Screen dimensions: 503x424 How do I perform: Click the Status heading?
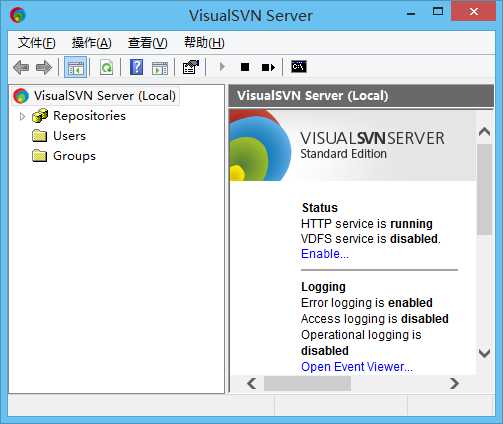(320, 208)
